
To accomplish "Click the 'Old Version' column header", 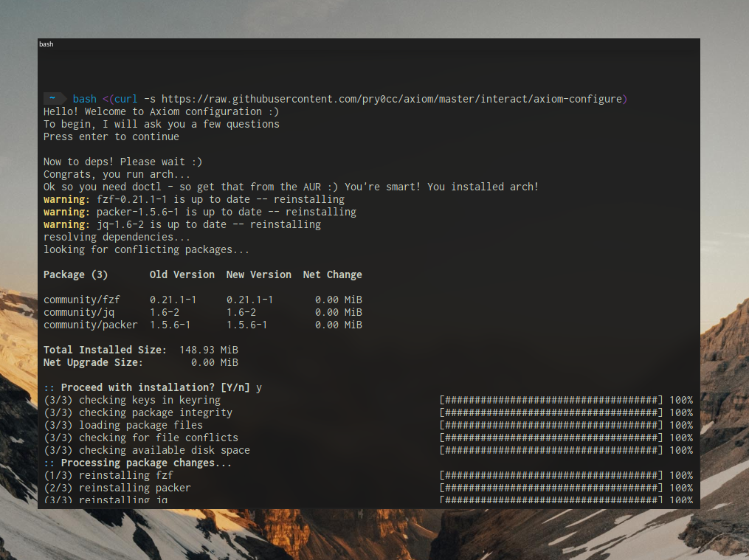I will 182,274.
